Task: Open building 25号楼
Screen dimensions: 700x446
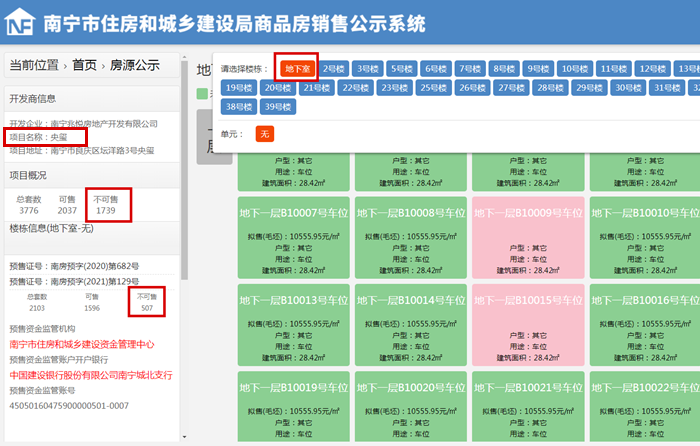Action: tap(433, 88)
